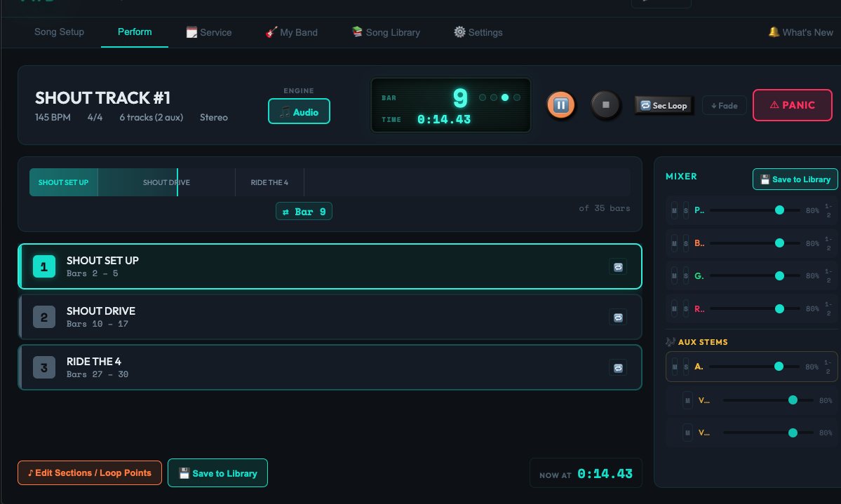
Task: Select the number 2 badge for SHOUT DRIVE
Action: (44, 318)
